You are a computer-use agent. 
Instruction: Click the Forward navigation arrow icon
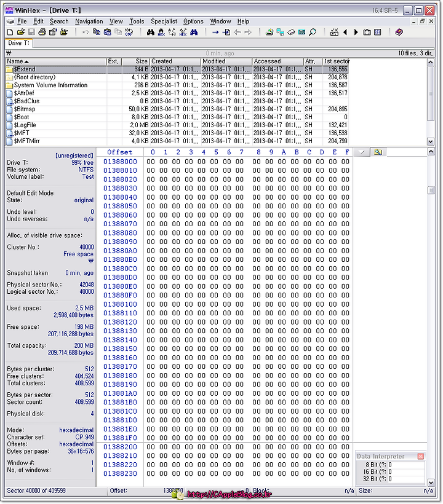click(248, 32)
